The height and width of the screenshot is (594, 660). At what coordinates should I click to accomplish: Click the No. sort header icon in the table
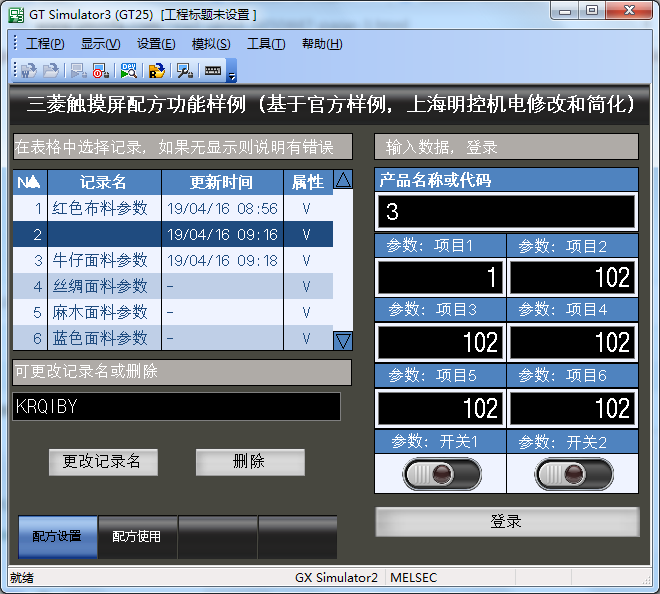[x=29, y=182]
